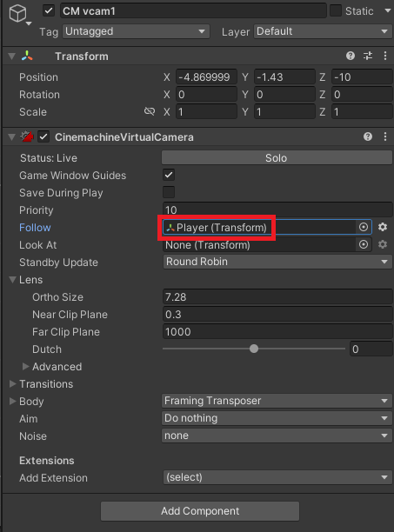Click the Dutch slider handle

(x=254, y=349)
